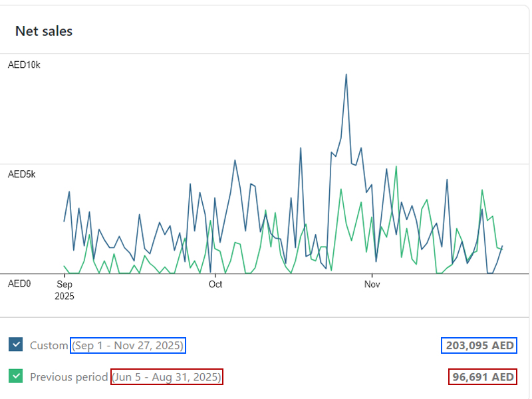Click the Nov x-axis label
The image size is (532, 399).
tap(372, 285)
